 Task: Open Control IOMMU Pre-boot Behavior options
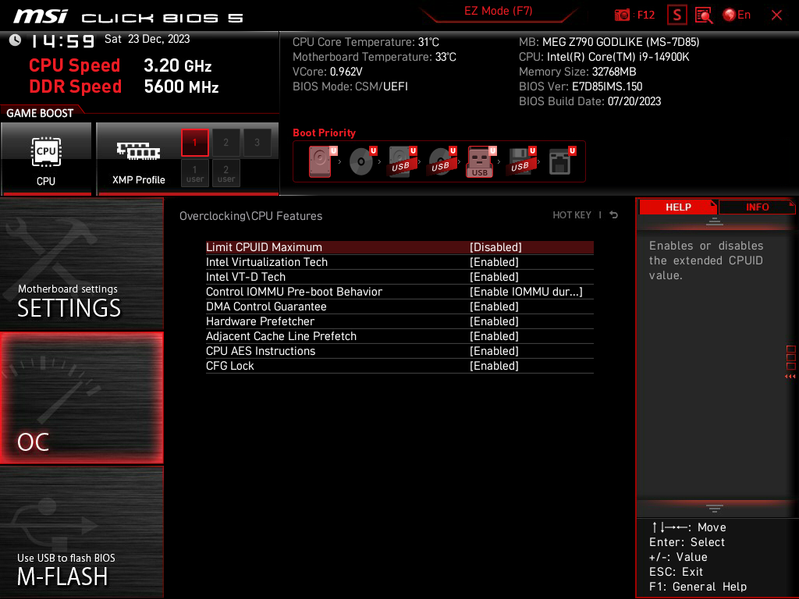tap(526, 291)
